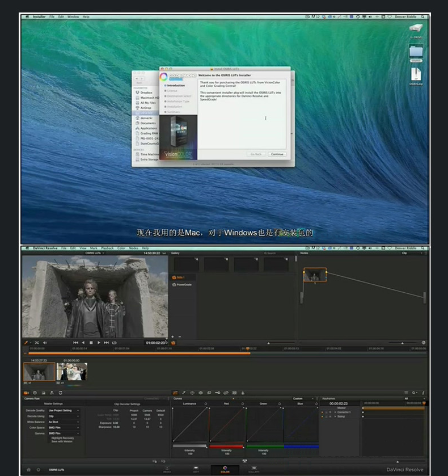The height and width of the screenshot is (476, 448).
Task: Expand the Corrector 1 keyframe track
Action: pyautogui.click(x=335, y=412)
